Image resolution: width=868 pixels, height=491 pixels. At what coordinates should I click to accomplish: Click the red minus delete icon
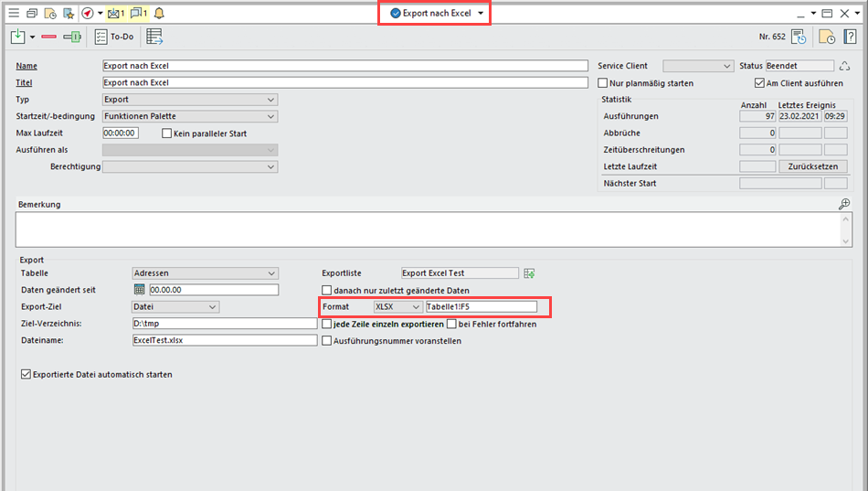48,37
